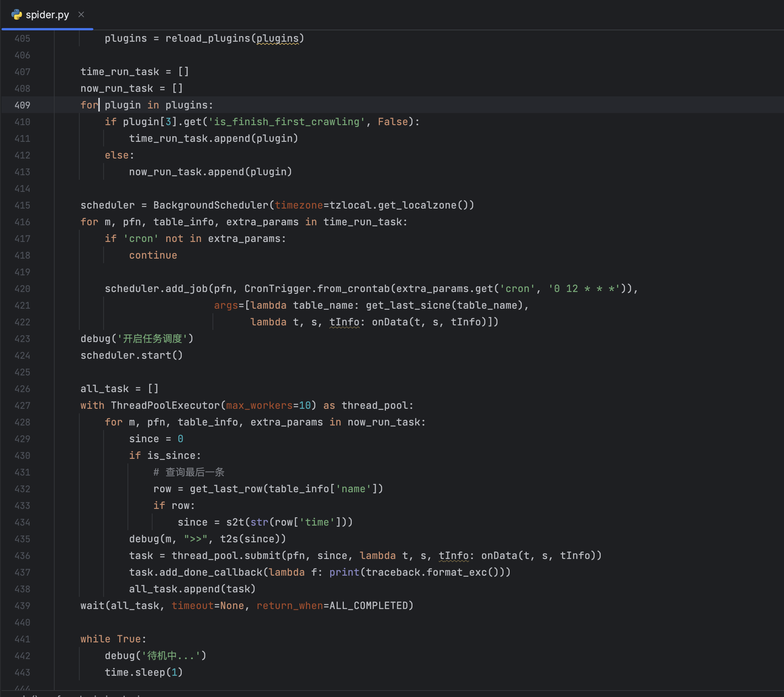
Task: Click 'ALL_COMPLETED' constant
Action: (368, 606)
